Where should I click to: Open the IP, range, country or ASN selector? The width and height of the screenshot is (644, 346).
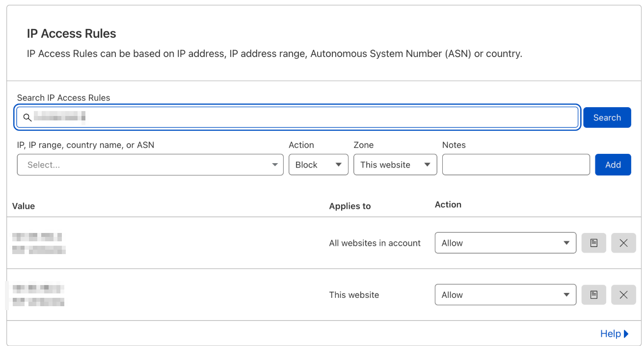(150, 165)
